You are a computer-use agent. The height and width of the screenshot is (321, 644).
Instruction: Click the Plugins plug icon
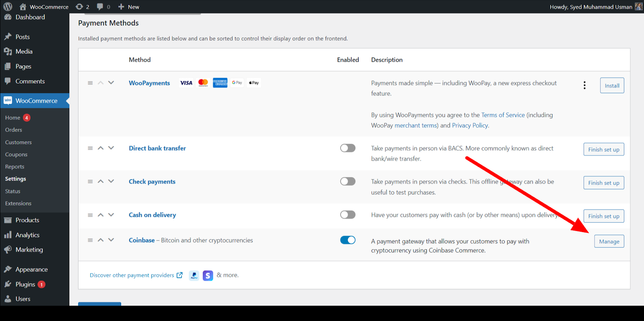tap(8, 284)
